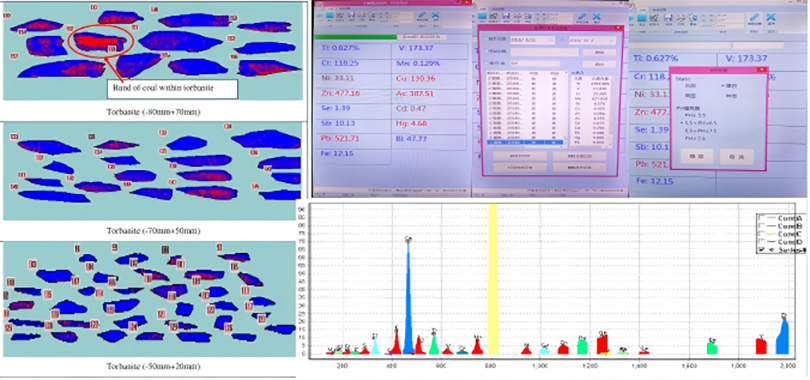Click the button right of the short text field

599,64
